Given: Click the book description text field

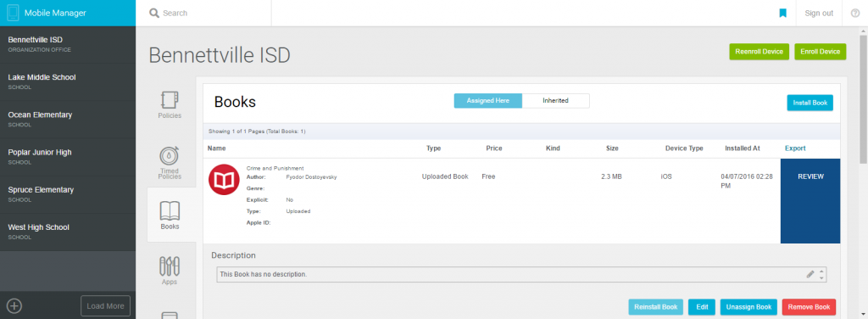Looking at the screenshot, I should coord(521,274).
